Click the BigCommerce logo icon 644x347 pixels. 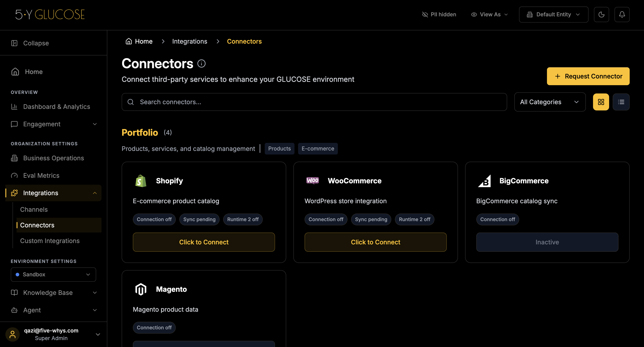[484, 181]
